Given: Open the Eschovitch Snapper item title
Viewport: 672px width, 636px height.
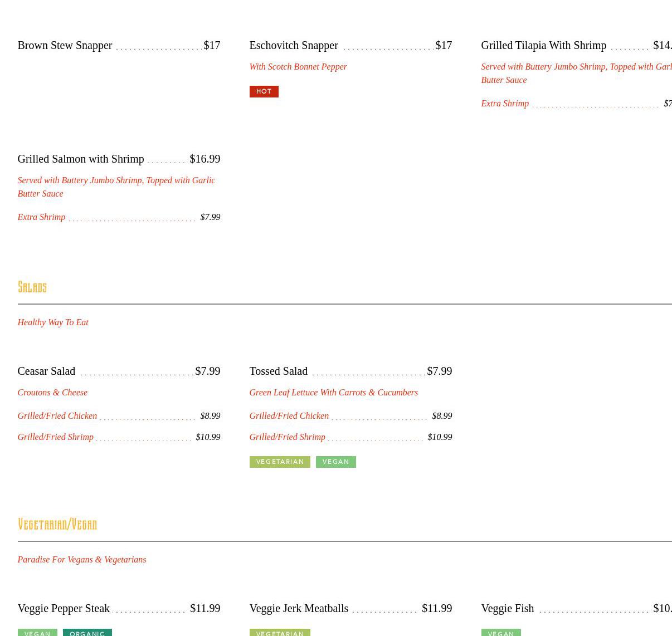Looking at the screenshot, I should [293, 45].
